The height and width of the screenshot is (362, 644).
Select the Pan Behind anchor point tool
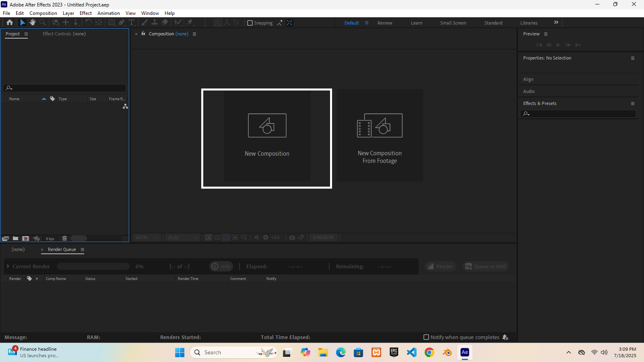(99, 23)
